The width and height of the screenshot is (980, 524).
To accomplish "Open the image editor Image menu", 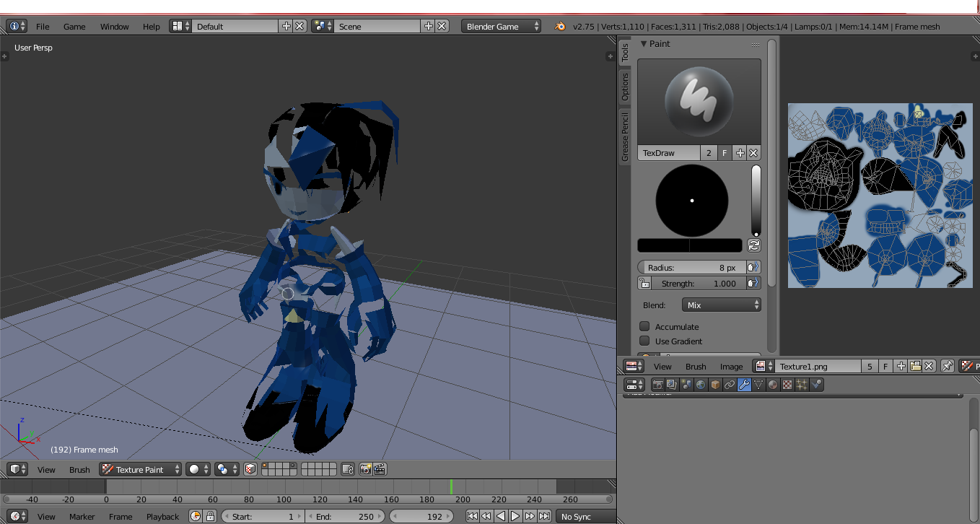I will pyautogui.click(x=731, y=366).
